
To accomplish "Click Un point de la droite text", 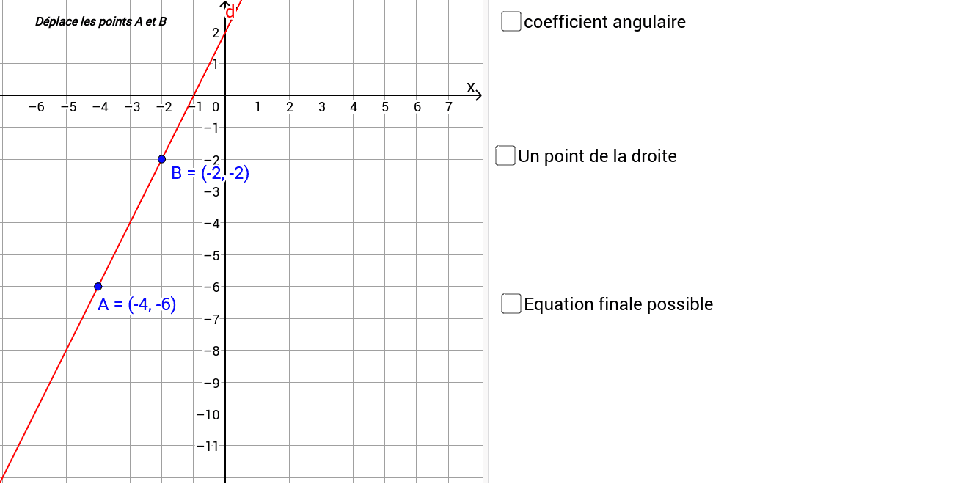I will 597,155.
